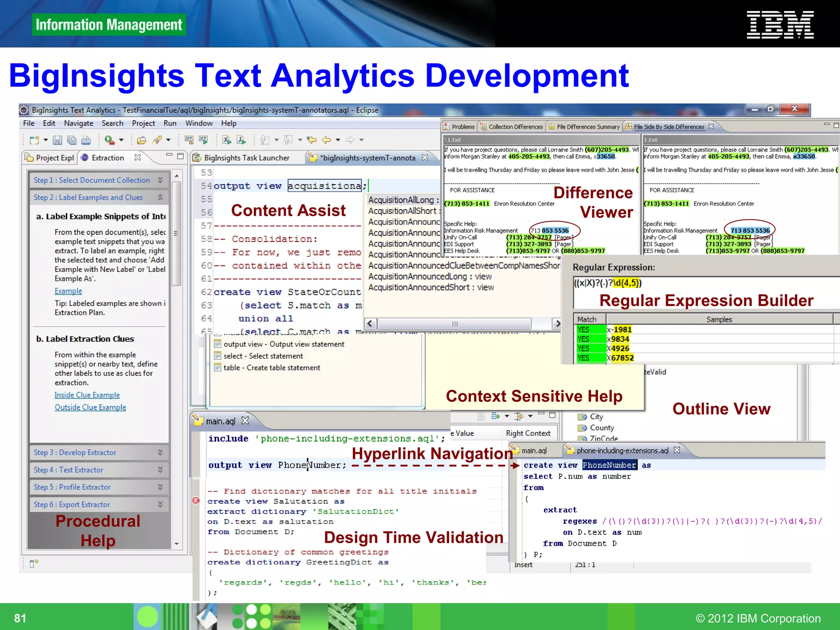Click the Open folder toolbar icon

pos(142,140)
